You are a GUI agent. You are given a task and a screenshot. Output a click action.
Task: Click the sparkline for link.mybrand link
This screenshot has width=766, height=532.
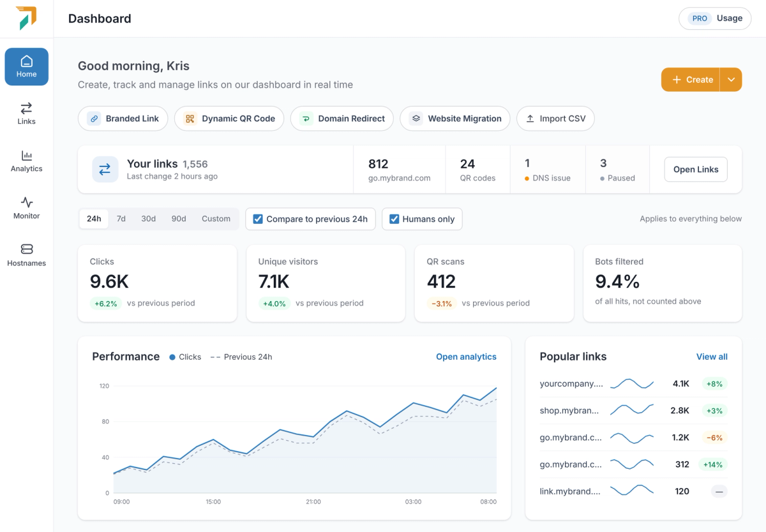coord(632,491)
